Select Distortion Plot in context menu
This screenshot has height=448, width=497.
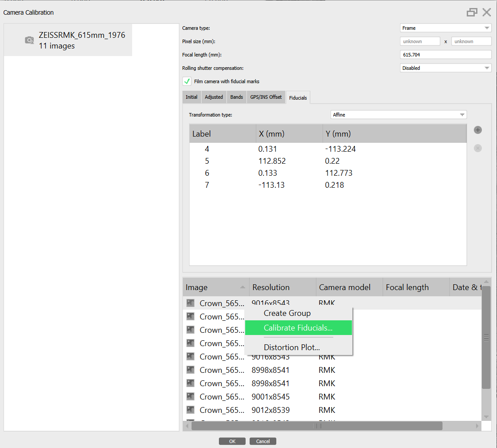point(291,347)
